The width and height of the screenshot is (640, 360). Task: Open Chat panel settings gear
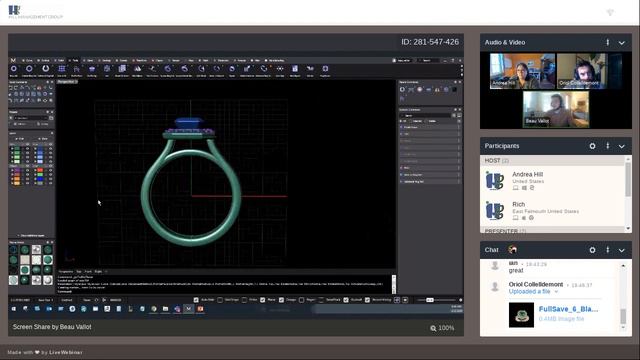point(592,250)
